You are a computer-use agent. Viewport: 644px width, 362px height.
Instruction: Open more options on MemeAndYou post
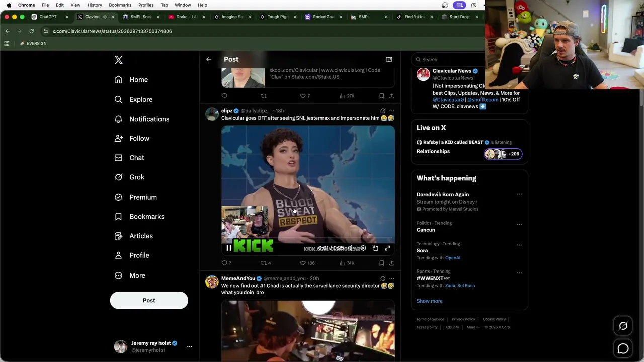tap(392, 278)
